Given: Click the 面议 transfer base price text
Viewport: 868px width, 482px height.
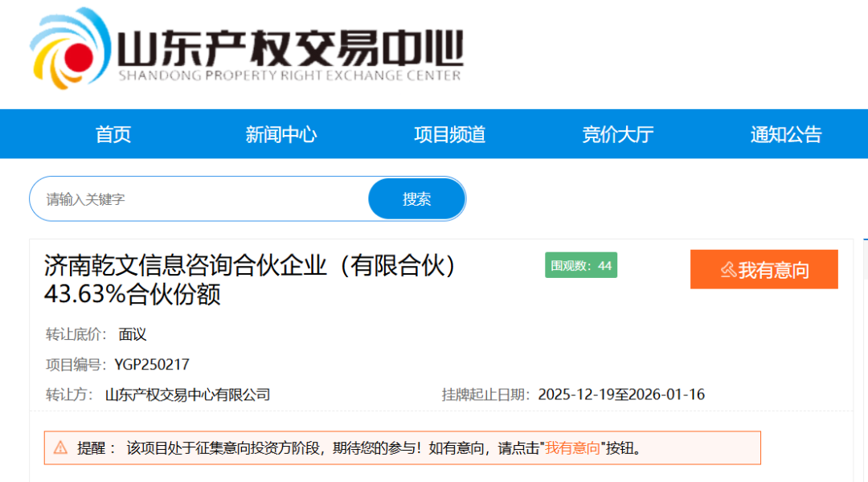Looking at the screenshot, I should [132, 335].
